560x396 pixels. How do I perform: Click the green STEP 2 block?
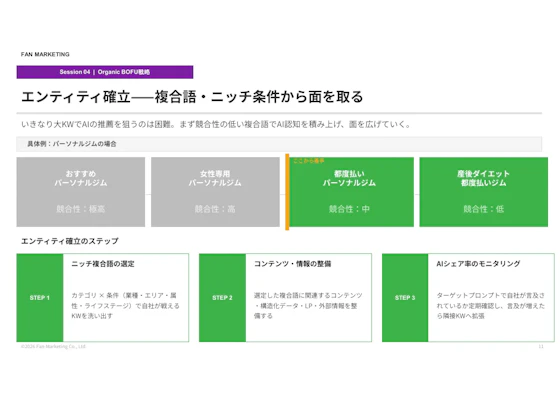pos(222,297)
